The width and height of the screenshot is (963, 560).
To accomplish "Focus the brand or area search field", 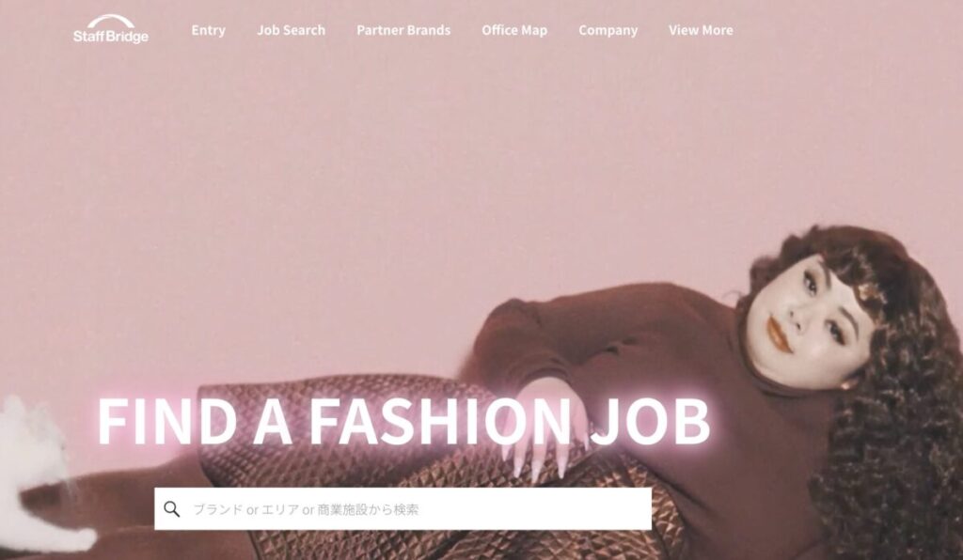I will pos(403,508).
